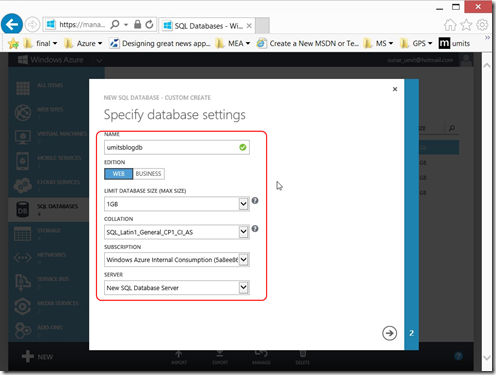Click the search magnifier in the database list
The height and width of the screenshot is (375, 496).
[452, 128]
